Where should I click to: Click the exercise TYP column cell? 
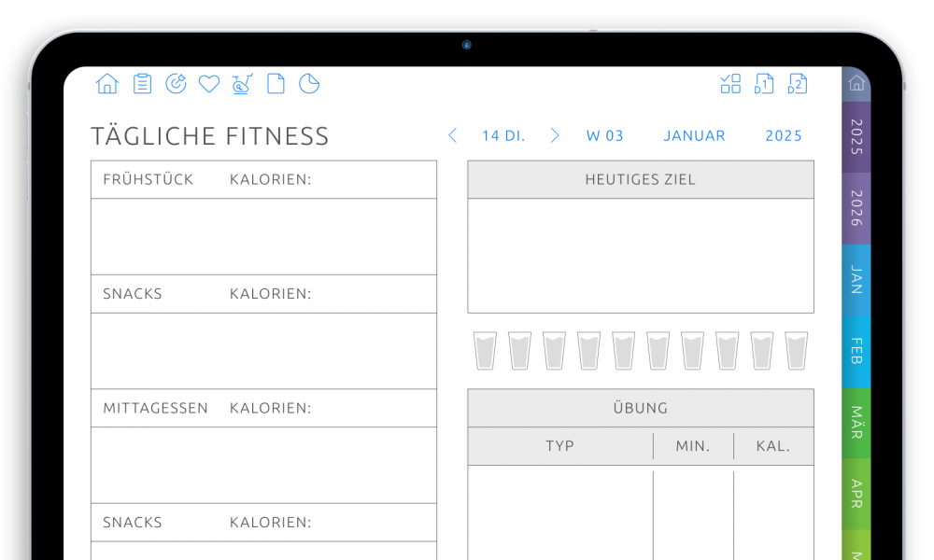click(x=560, y=512)
